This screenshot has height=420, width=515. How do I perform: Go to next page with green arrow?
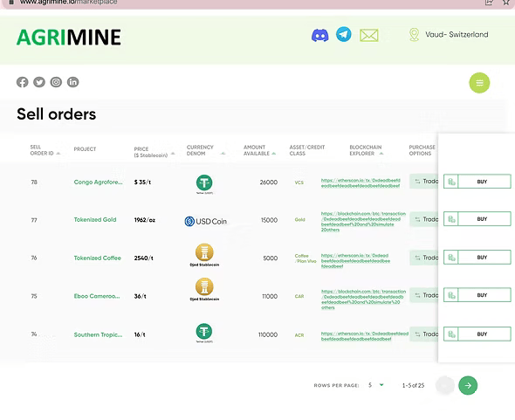[468, 385]
